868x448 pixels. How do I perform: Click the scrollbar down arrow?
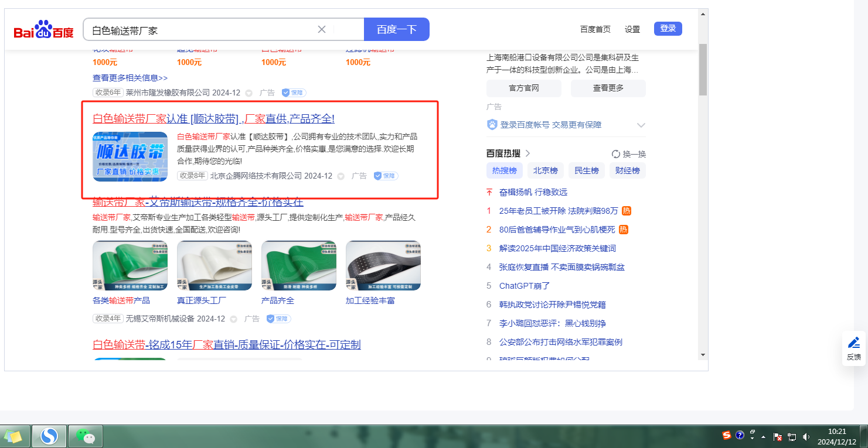coord(703,355)
